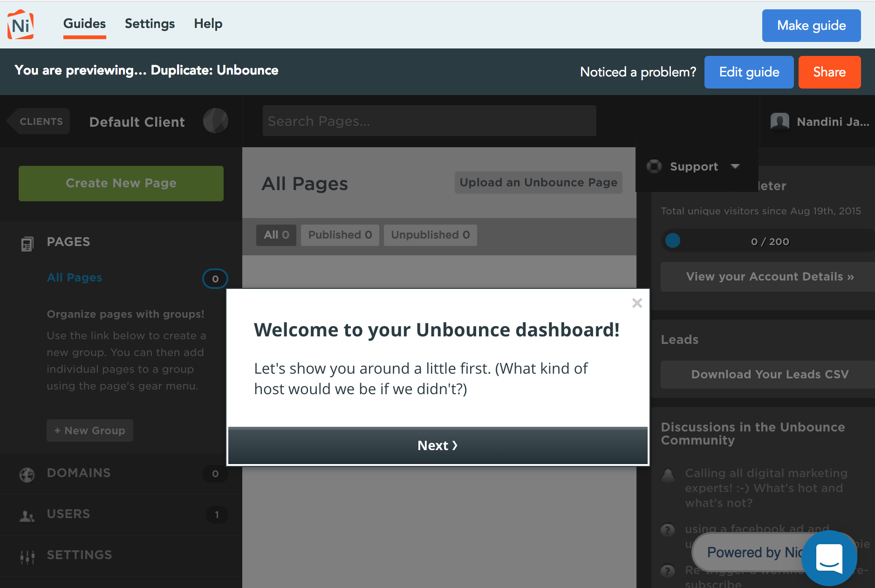875x588 pixels.
Task: Click Next in the welcome dialog
Action: pos(438,445)
